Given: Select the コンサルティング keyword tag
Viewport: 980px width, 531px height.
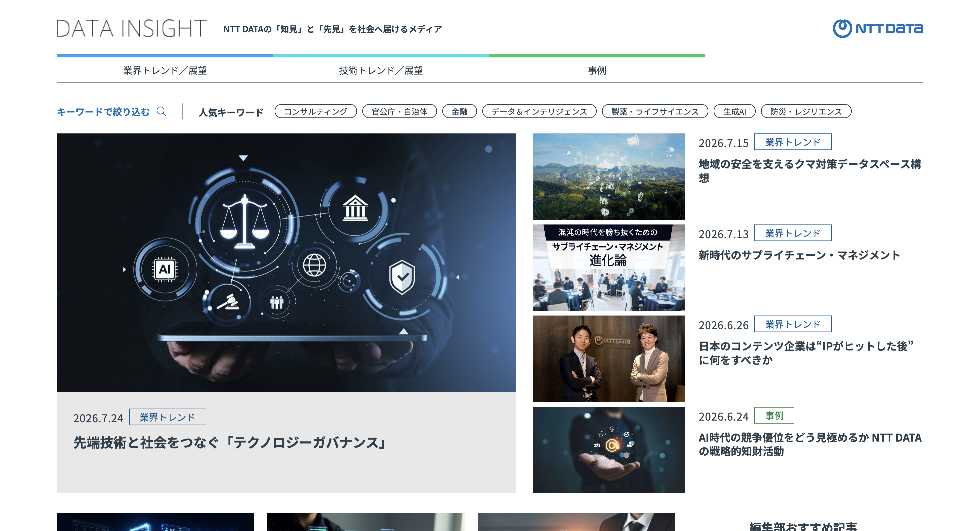Looking at the screenshot, I should click(x=315, y=111).
